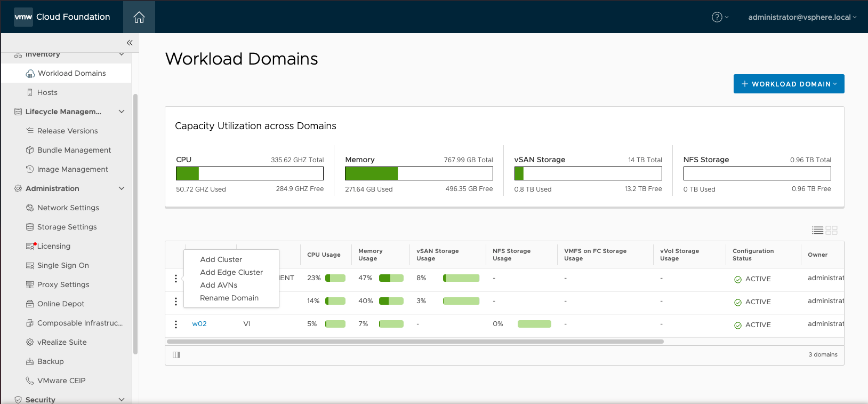The height and width of the screenshot is (404, 868).
Task: Click '496.35 GB Free' text
Action: click(469, 189)
